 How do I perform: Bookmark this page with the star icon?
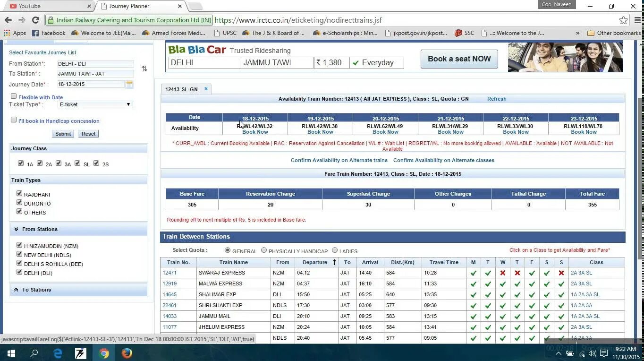623,20
